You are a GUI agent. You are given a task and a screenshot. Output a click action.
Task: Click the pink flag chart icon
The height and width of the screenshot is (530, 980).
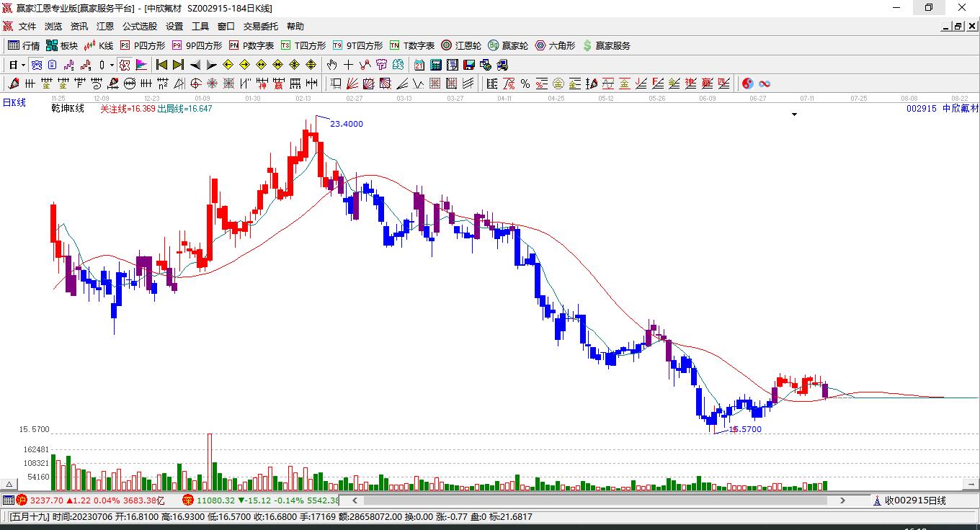[x=141, y=65]
